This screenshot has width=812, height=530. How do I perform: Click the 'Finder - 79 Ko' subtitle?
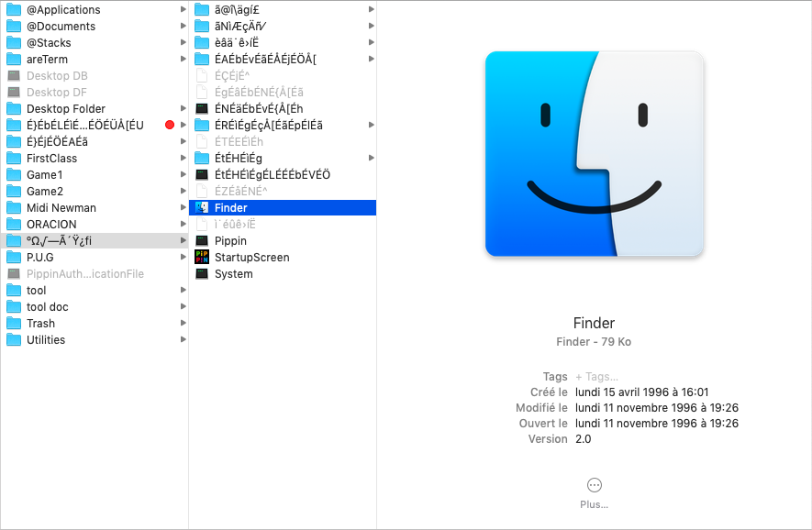point(594,342)
